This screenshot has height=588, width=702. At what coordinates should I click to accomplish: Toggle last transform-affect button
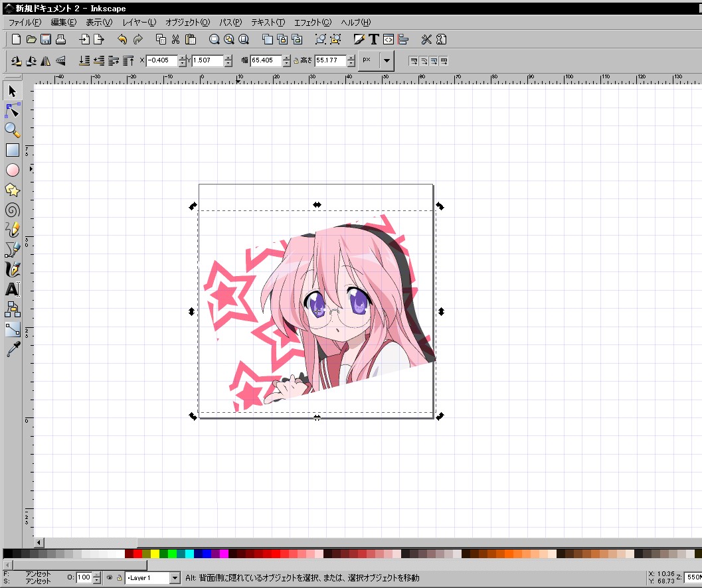444,61
